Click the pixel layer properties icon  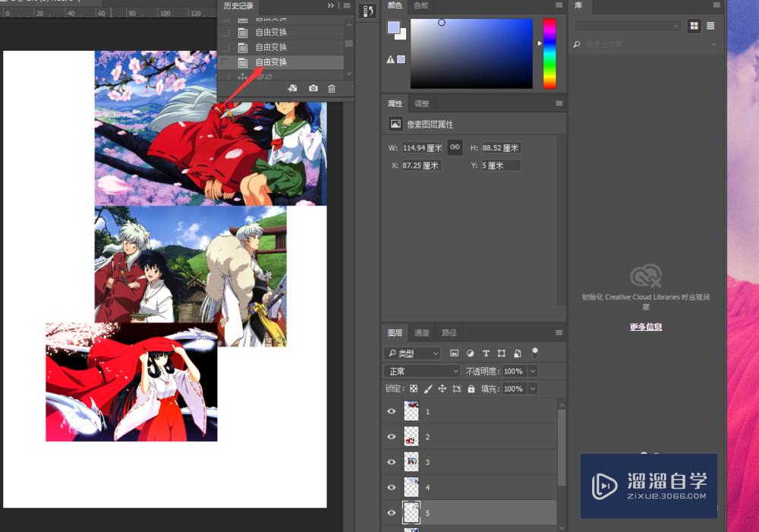coord(395,124)
